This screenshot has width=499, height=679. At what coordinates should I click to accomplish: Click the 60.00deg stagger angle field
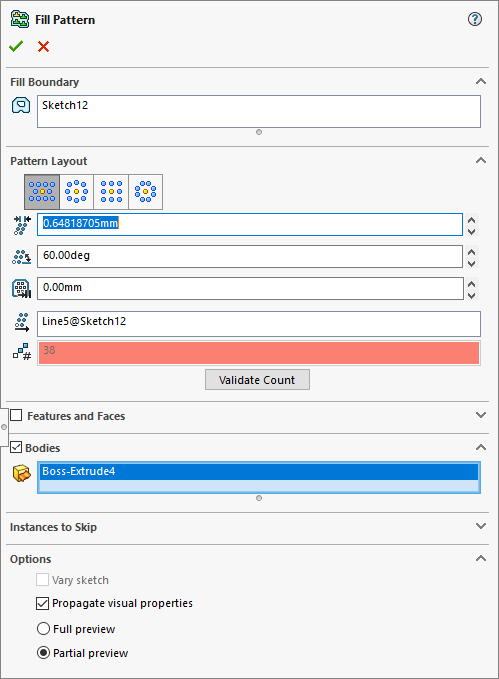pos(250,256)
